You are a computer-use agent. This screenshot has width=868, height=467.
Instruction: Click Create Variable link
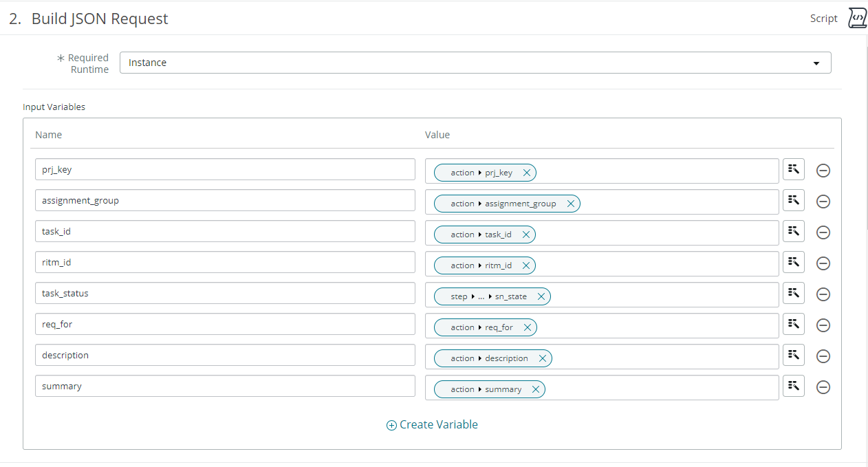(432, 424)
